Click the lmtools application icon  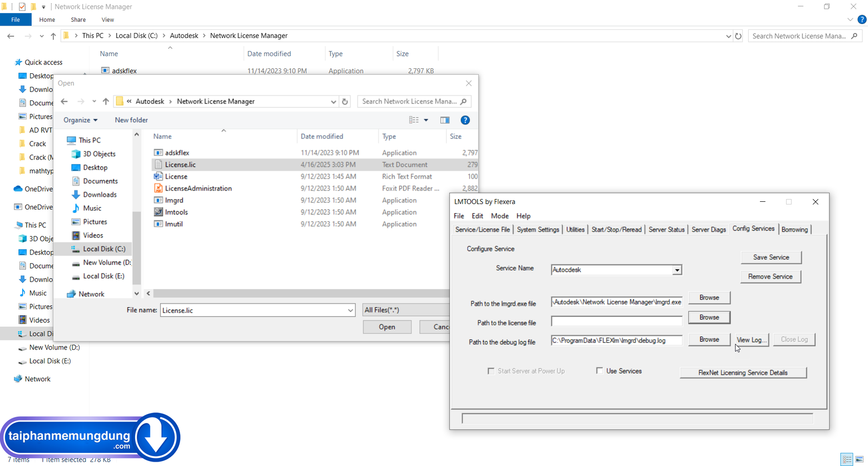pyautogui.click(x=158, y=212)
